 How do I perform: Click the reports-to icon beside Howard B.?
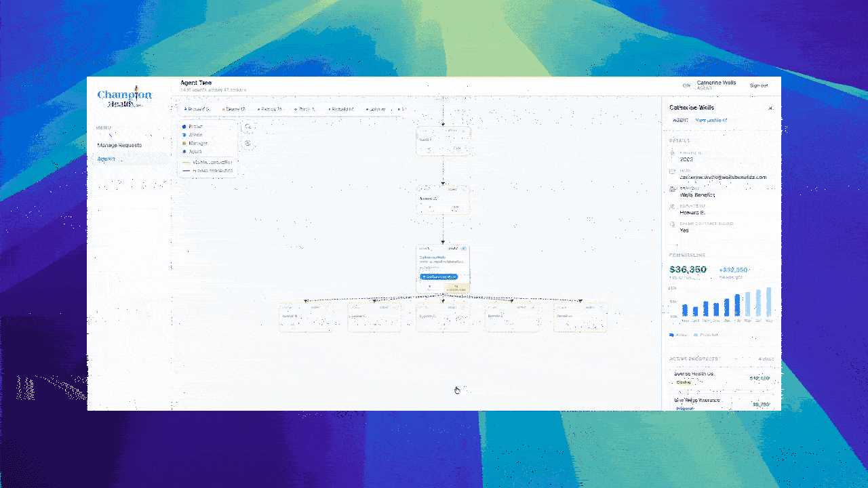click(672, 207)
